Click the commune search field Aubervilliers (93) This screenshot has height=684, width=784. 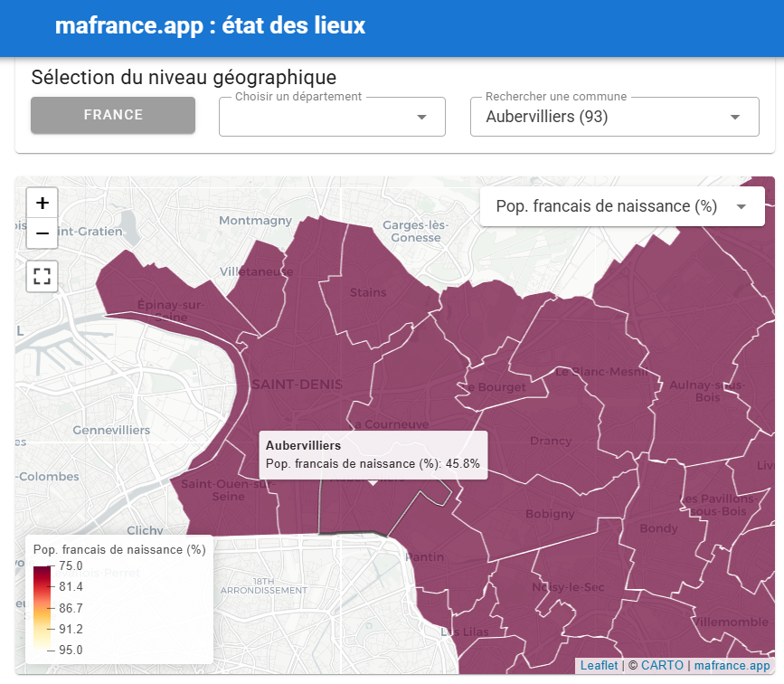pos(615,117)
